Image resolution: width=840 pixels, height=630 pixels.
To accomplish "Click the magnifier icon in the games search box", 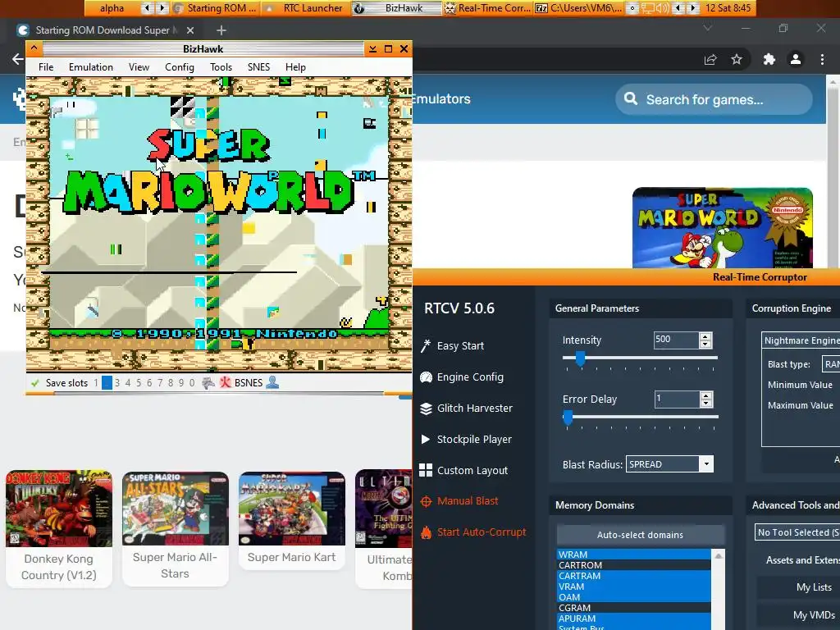I will point(631,99).
